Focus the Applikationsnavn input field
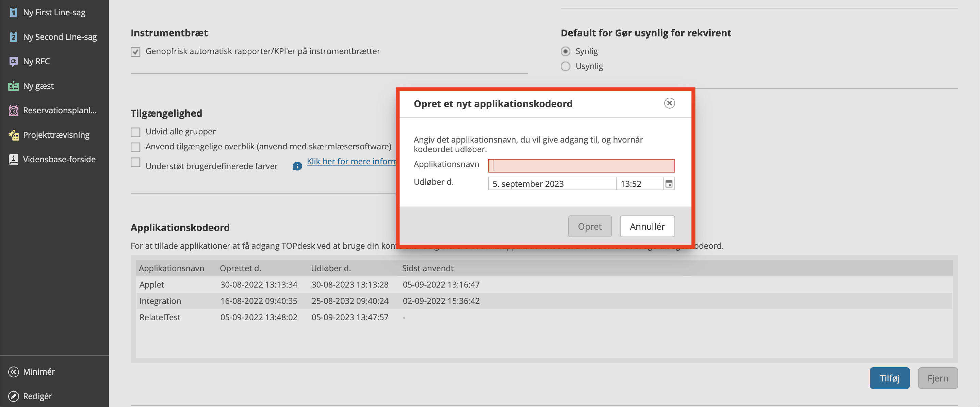The image size is (980, 407). click(581, 165)
